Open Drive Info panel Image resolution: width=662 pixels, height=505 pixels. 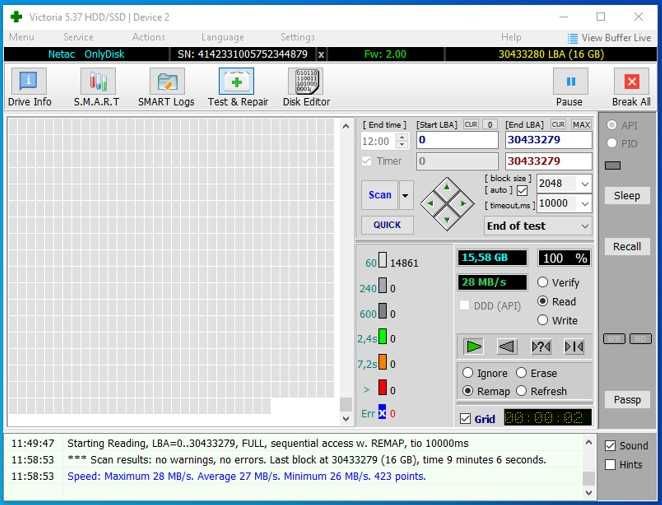[x=29, y=81]
